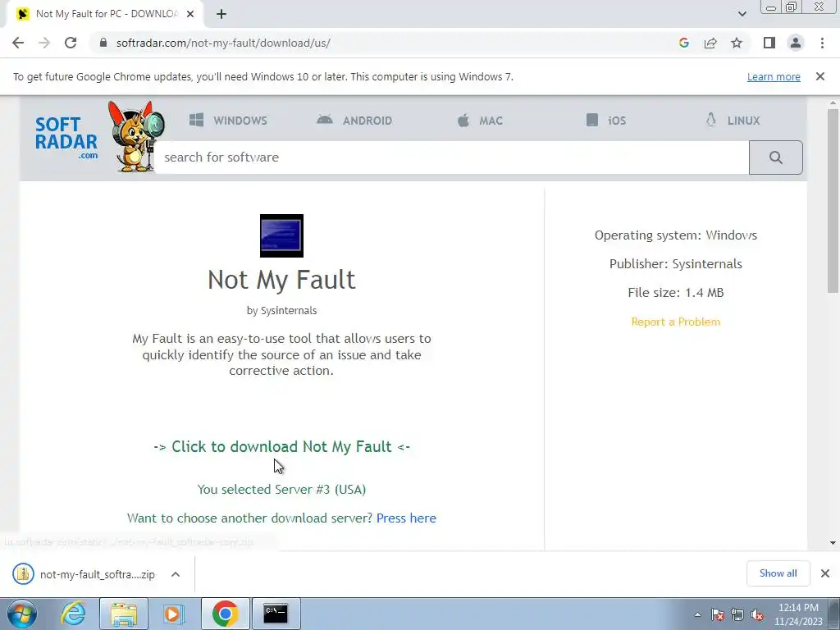Open the MAC software category
The image size is (840, 630).
point(480,121)
